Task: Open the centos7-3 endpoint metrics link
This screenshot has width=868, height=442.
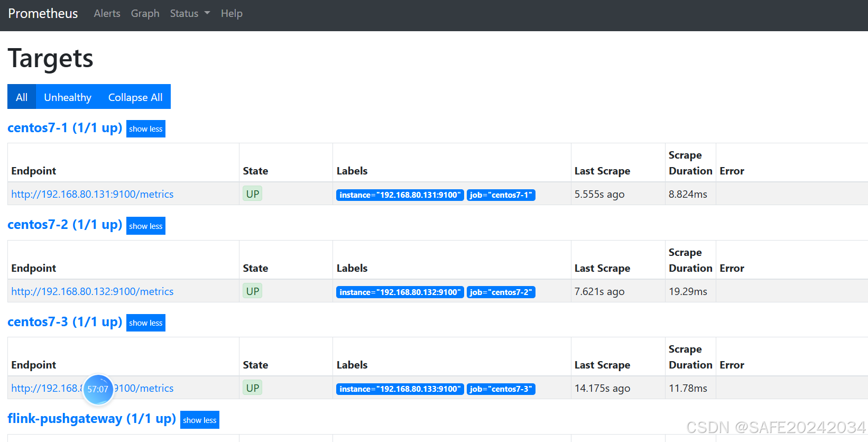Action: 144,388
